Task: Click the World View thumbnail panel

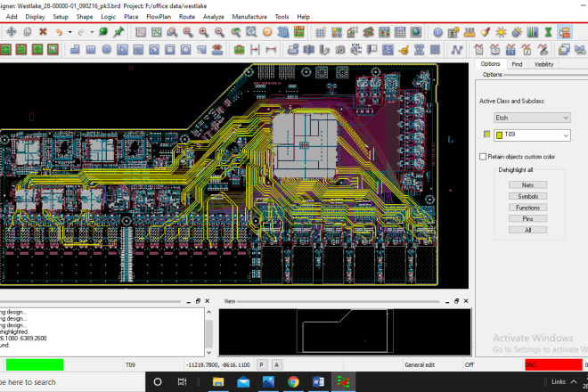Action: [345, 331]
